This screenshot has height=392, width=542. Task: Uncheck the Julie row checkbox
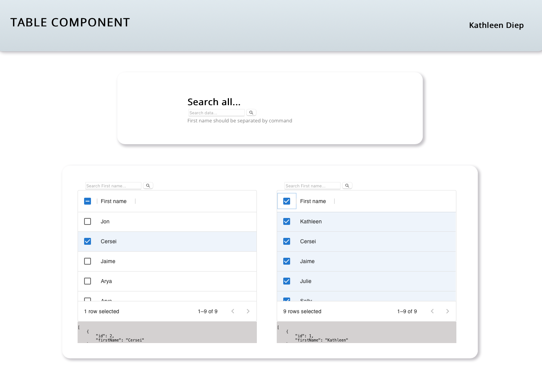(x=287, y=281)
